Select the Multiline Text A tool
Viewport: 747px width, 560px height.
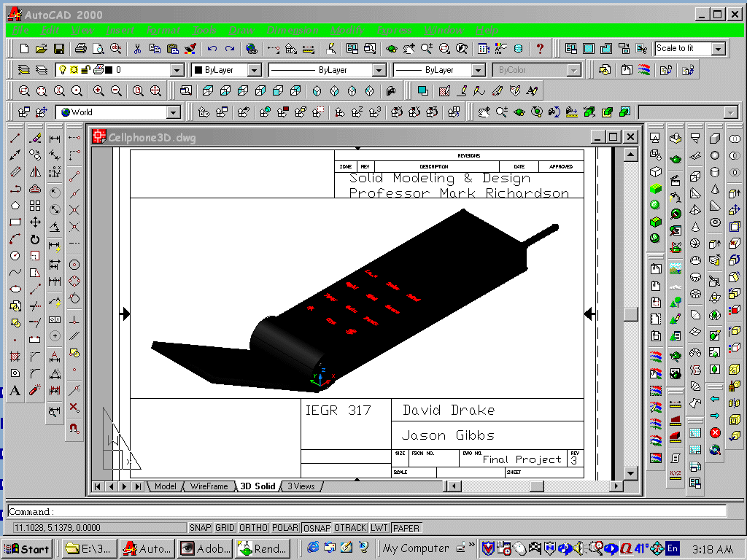coord(15,391)
